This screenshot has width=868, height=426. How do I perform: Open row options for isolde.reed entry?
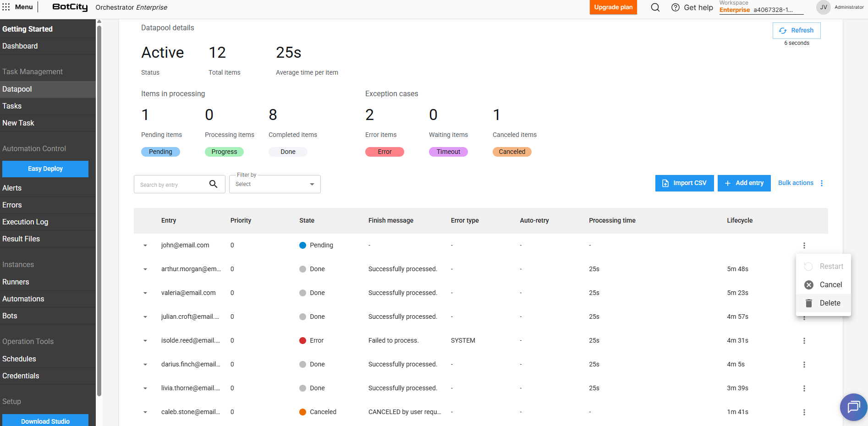pyautogui.click(x=804, y=341)
